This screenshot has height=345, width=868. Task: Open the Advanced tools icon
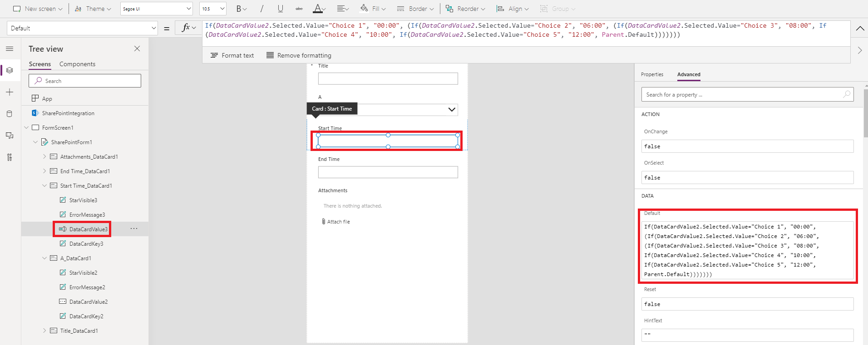(10, 157)
